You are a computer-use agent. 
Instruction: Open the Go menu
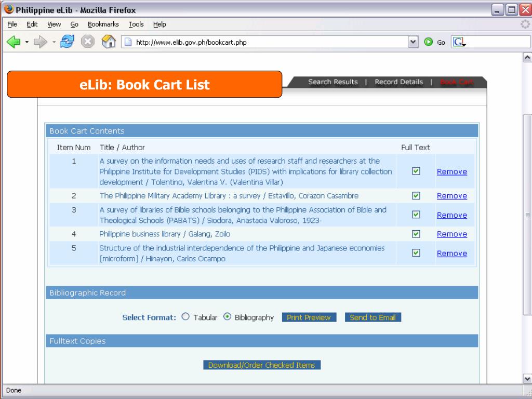[74, 24]
